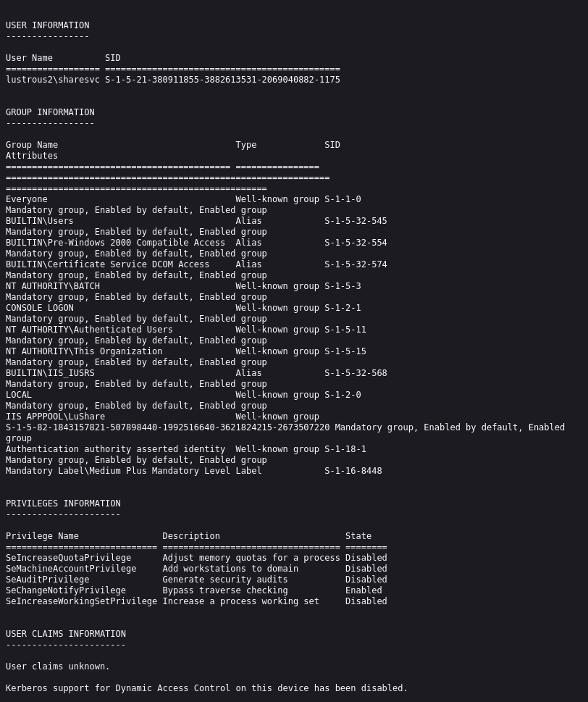Click the USER CLAIMS INFORMATION heading
The height and width of the screenshot is (702, 588).
click(66, 634)
